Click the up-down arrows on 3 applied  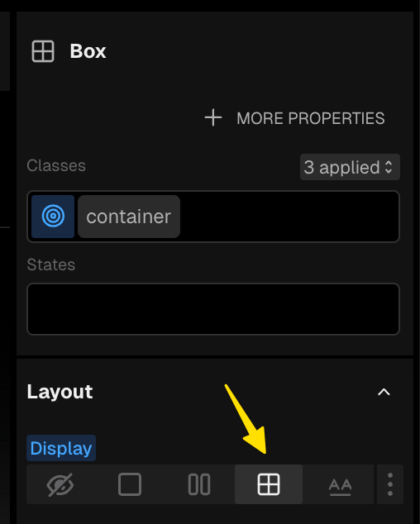click(389, 167)
